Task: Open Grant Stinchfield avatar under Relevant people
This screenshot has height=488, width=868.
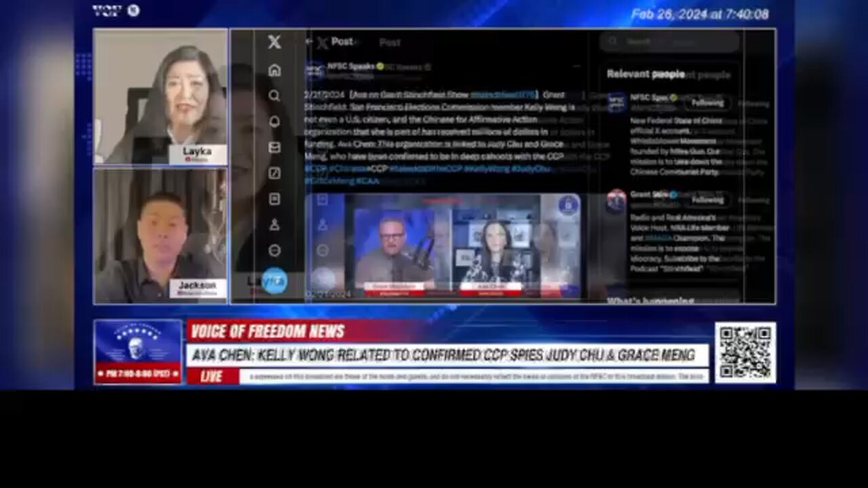Action: (616, 200)
